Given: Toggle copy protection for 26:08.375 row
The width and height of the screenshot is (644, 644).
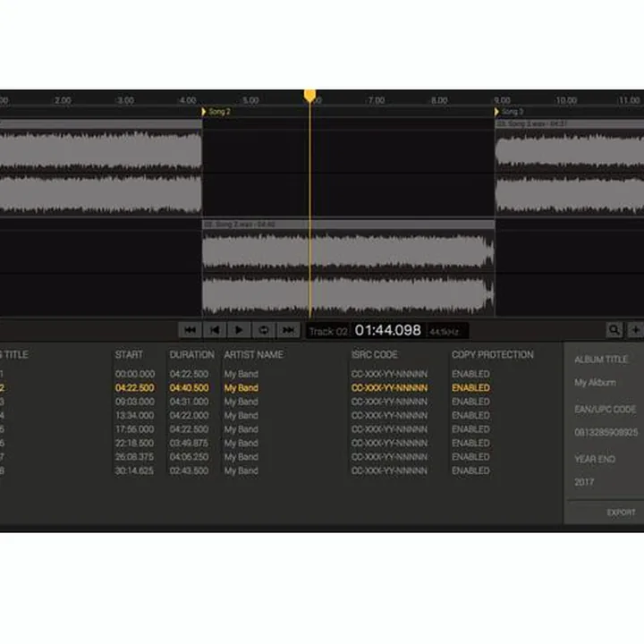Looking at the screenshot, I should tap(470, 457).
